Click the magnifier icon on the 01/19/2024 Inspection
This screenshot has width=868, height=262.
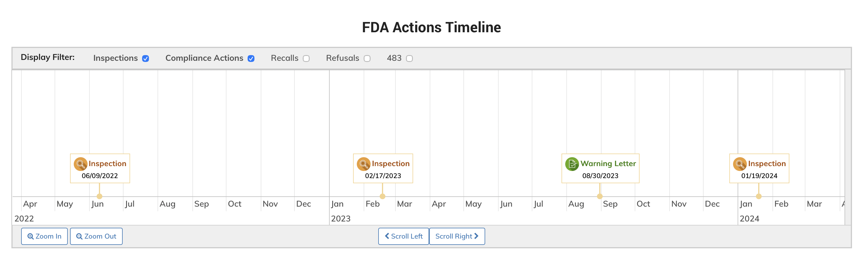click(x=739, y=164)
